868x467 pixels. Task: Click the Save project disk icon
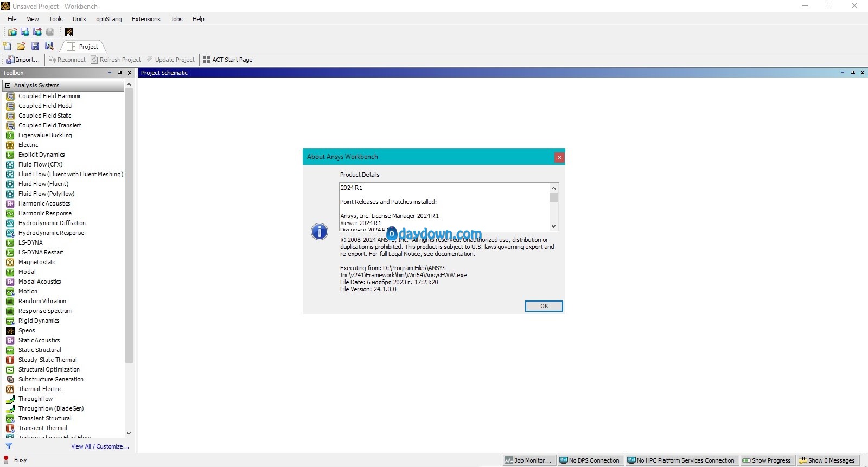35,46
